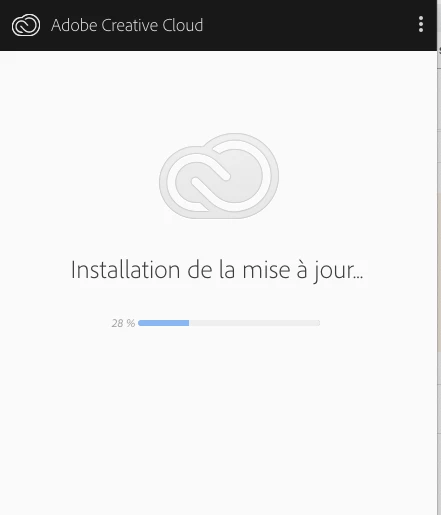The image size is (441, 515).
Task: Open the three-dot options menu
Action: (x=421, y=24)
